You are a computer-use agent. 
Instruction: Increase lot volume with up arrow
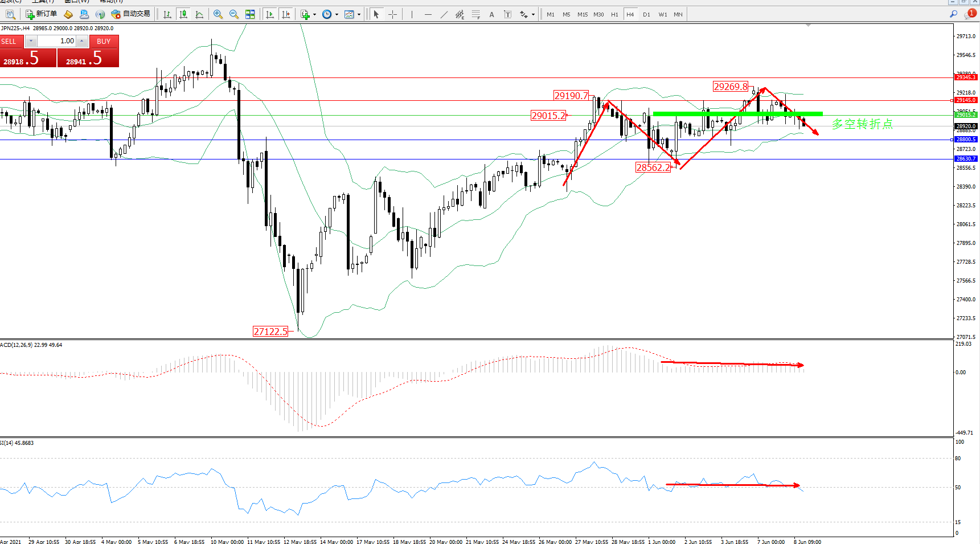[82, 41]
